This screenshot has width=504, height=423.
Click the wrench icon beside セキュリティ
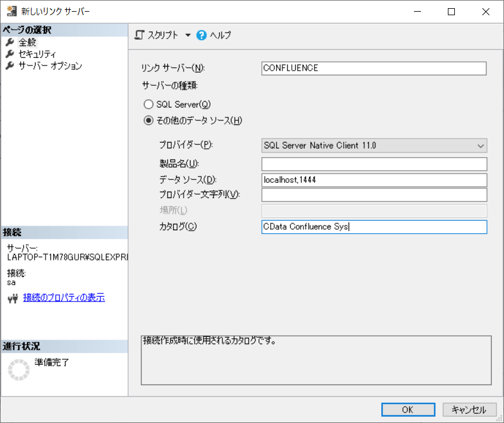coord(10,54)
